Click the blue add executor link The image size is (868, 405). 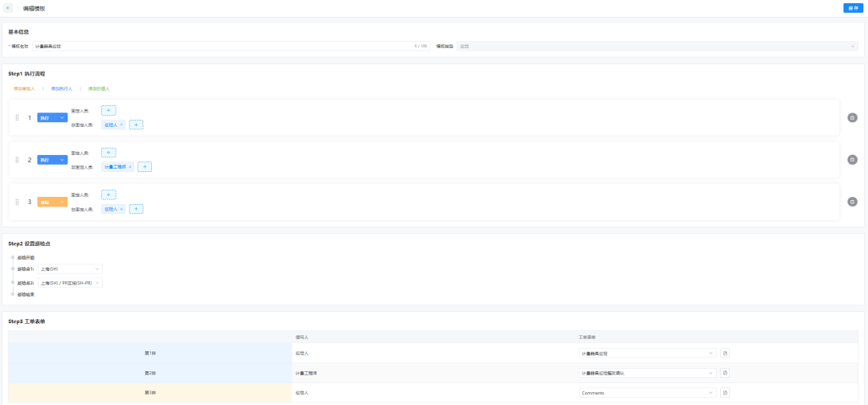point(61,88)
